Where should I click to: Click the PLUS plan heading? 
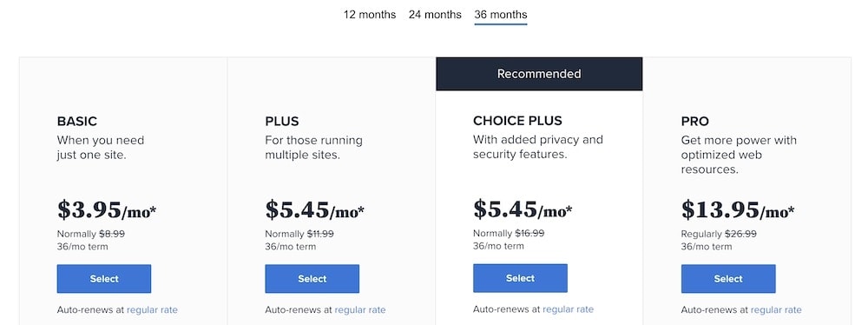[282, 122]
